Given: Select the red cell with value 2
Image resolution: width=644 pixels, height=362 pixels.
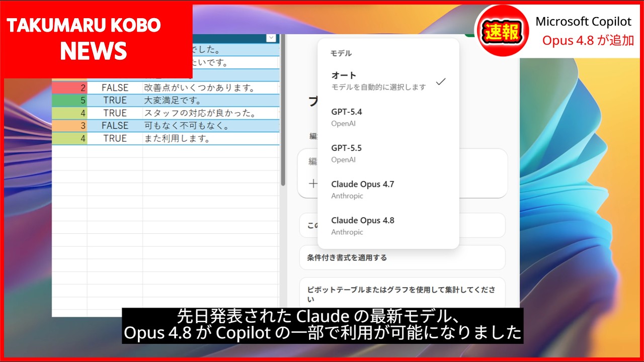Looking at the screenshot, I should [x=69, y=88].
